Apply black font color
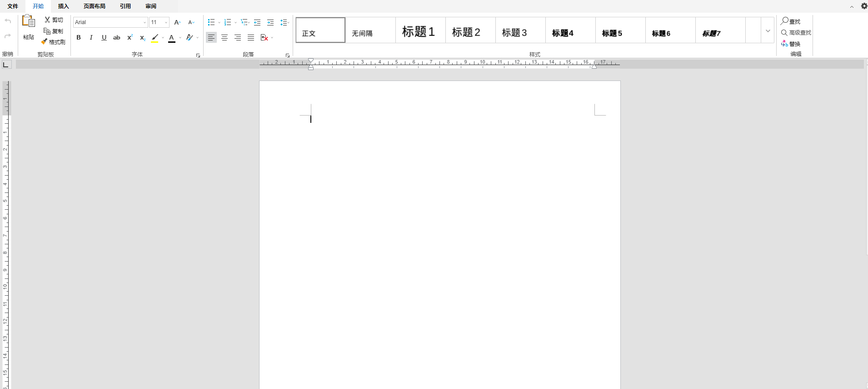This screenshot has width=868, height=389. click(172, 38)
